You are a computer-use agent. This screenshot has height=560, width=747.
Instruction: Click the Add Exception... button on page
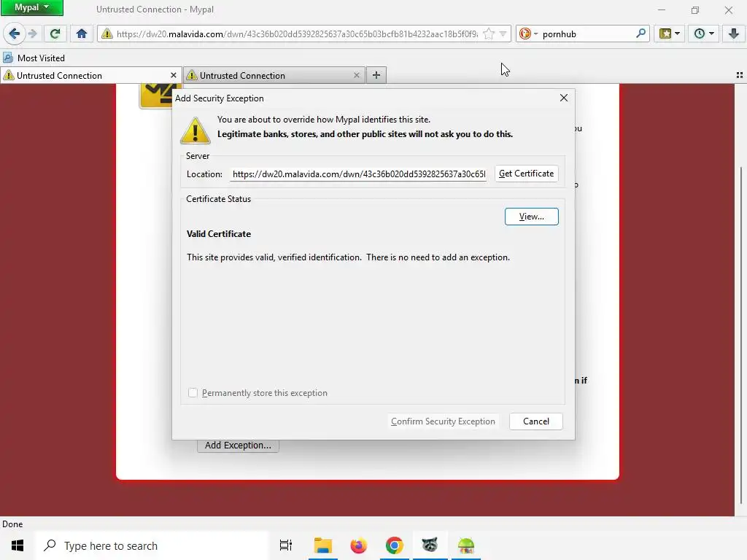(238, 446)
